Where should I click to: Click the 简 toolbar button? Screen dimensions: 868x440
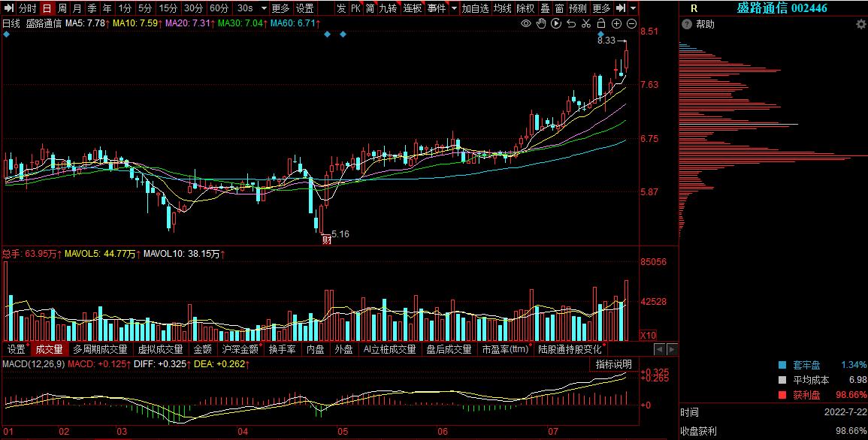point(370,8)
